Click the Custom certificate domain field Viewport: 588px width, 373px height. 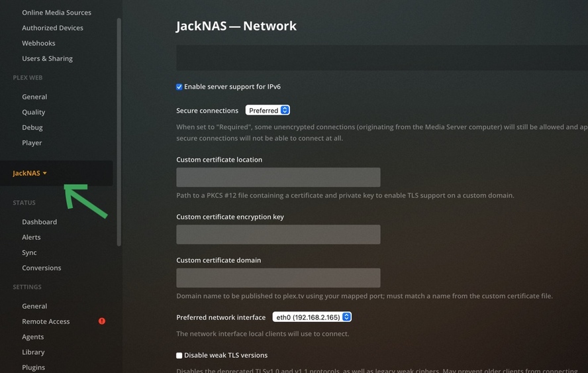(x=278, y=278)
